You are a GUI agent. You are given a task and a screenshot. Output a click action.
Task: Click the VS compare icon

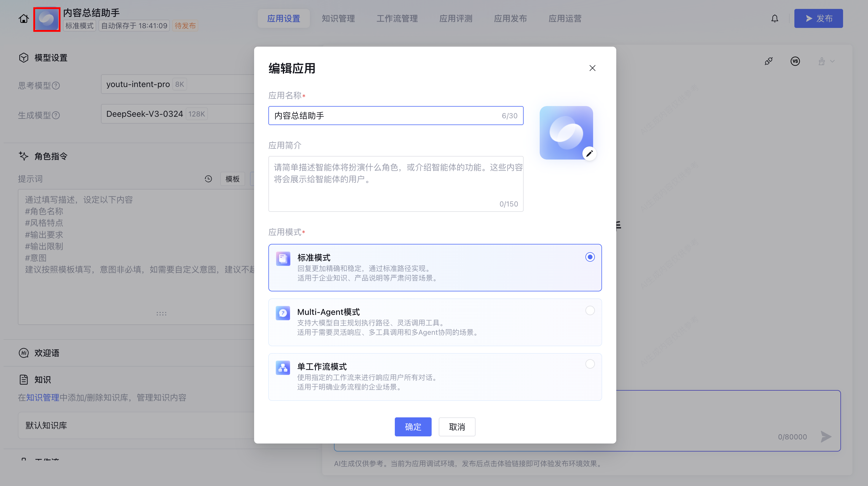[x=795, y=61]
